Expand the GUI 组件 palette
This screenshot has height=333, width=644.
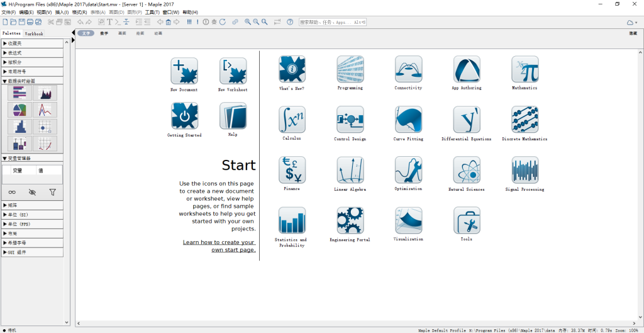(31, 252)
